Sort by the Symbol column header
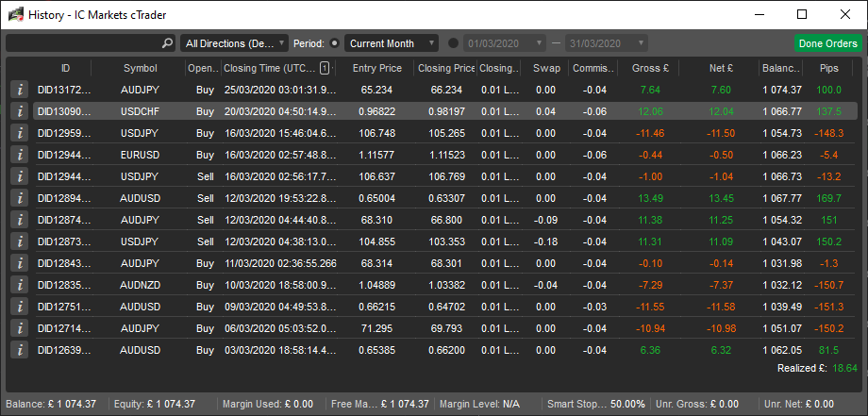This screenshot has width=868, height=416. [x=140, y=69]
